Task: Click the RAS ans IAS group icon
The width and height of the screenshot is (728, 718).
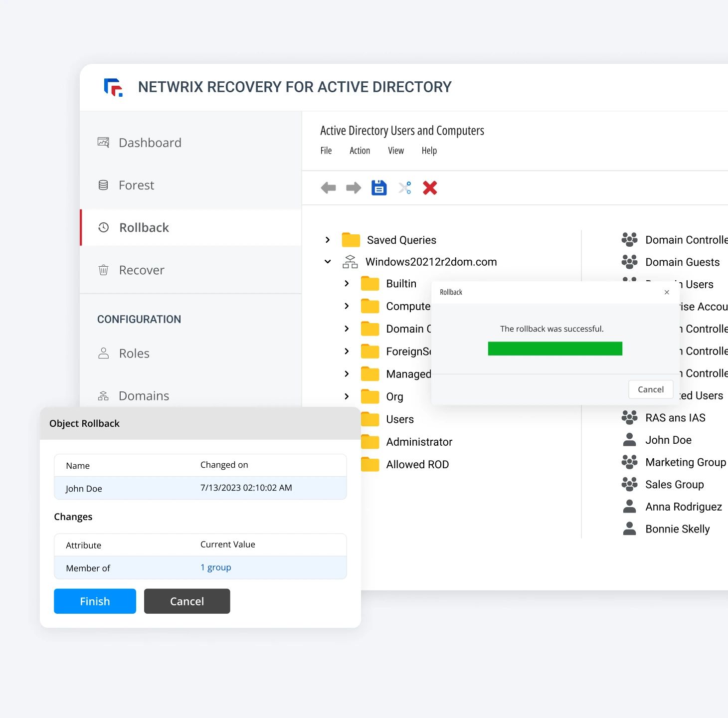Action: click(x=630, y=417)
